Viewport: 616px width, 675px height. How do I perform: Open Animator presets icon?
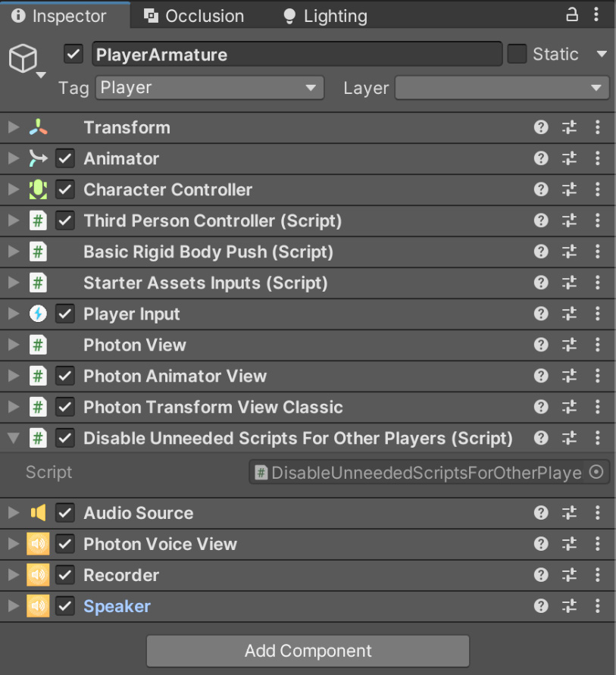(x=569, y=158)
